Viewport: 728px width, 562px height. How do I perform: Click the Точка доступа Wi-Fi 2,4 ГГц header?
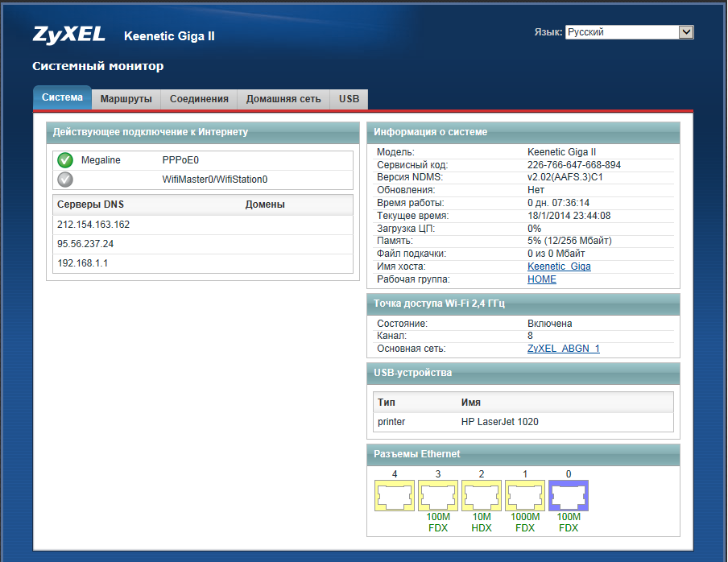(523, 304)
